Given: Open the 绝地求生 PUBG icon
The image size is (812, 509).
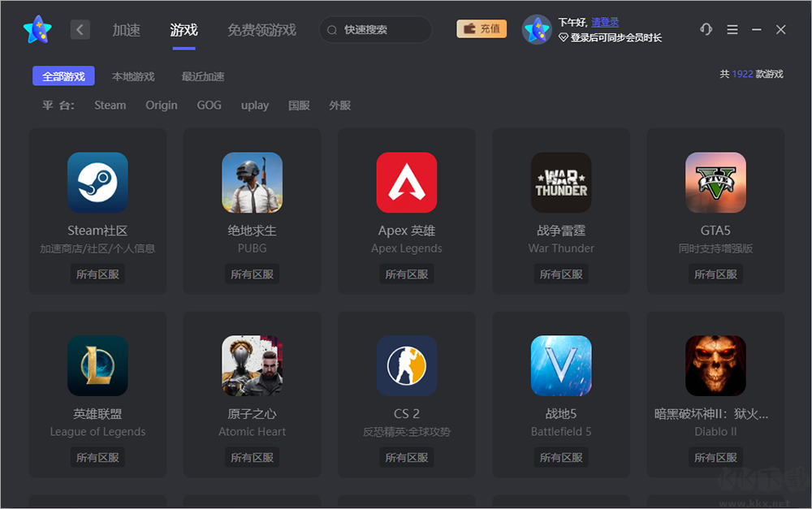Looking at the screenshot, I should tap(253, 183).
